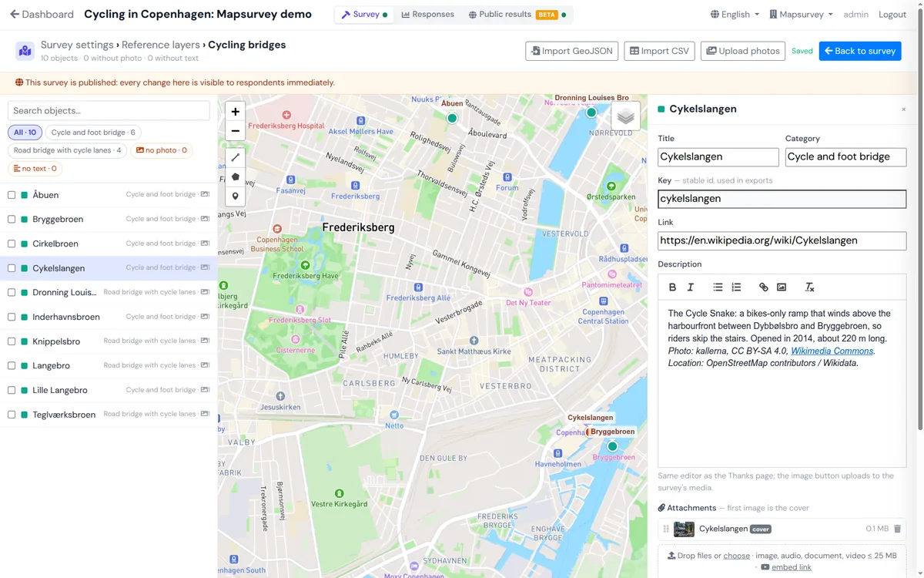
Task: Grab the attachment reorder handle
Action: (x=666, y=529)
